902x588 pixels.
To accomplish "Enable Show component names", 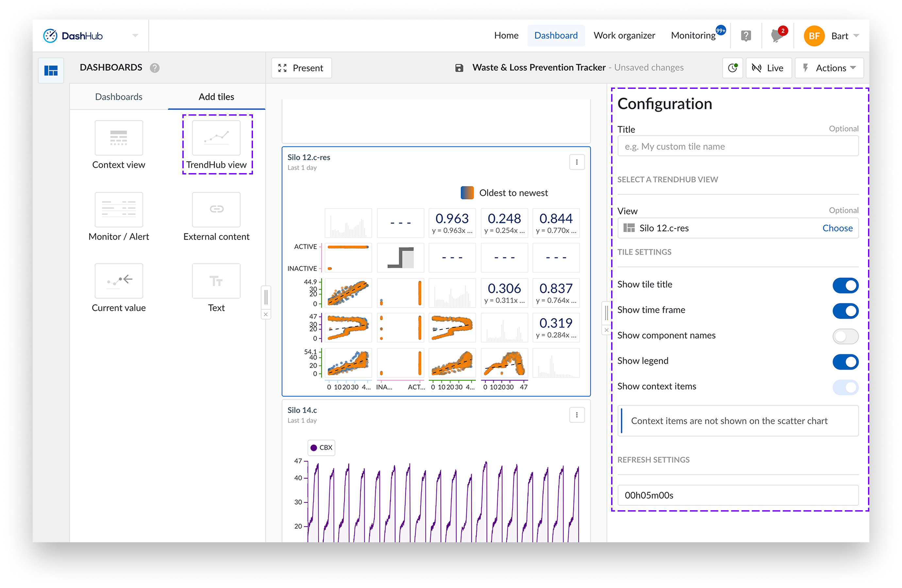I will click(x=845, y=336).
